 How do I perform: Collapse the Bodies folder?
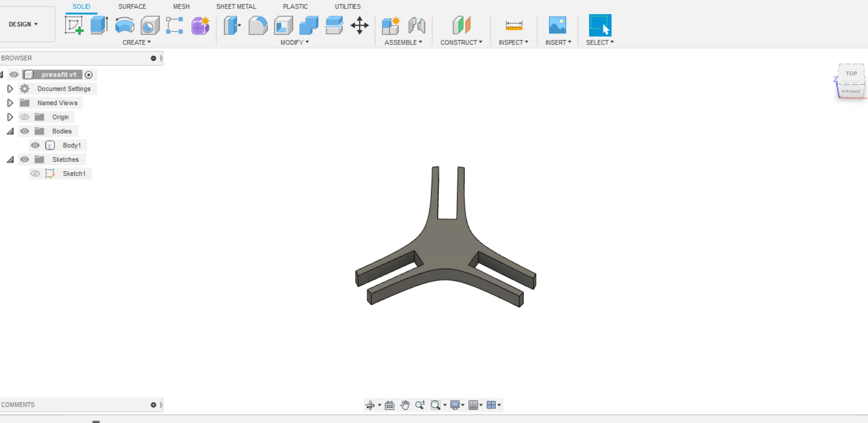pyautogui.click(x=10, y=132)
